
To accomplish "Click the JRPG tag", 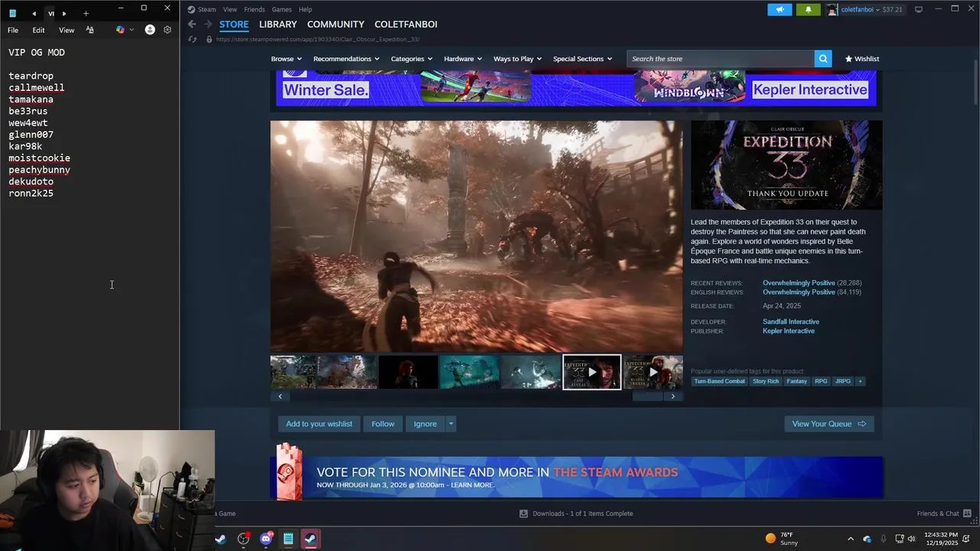I will click(842, 381).
